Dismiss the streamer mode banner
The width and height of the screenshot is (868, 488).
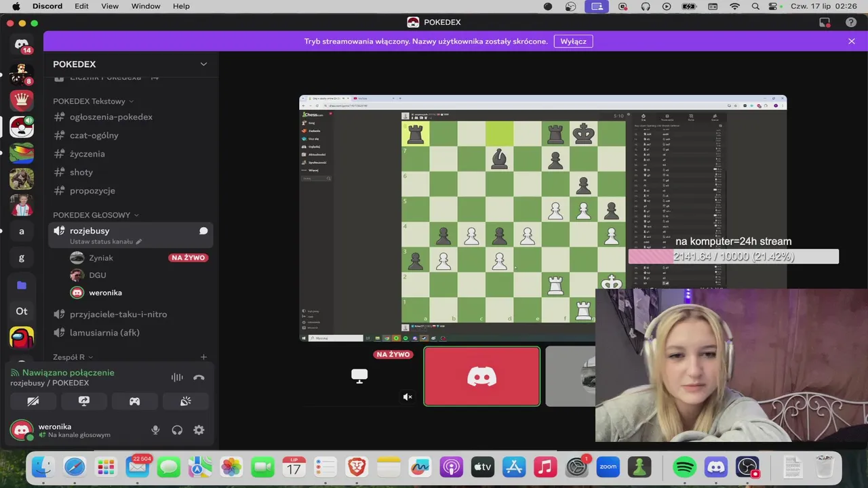852,41
